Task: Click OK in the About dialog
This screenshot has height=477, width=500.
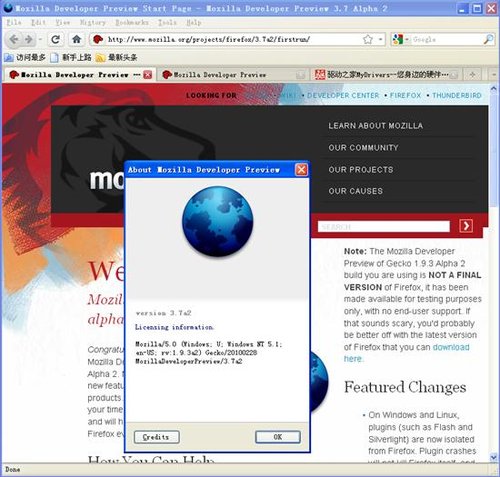Action: pyautogui.click(x=278, y=437)
